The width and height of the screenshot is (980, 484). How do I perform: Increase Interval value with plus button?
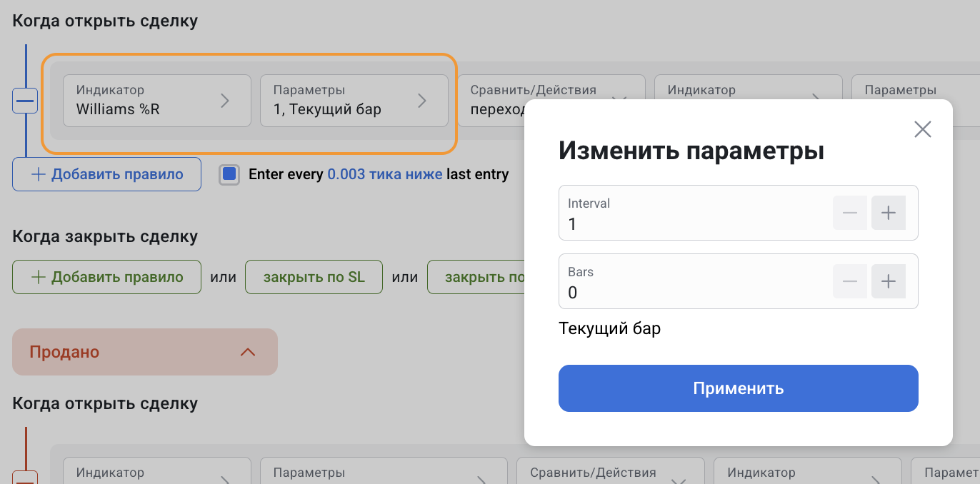click(x=889, y=213)
